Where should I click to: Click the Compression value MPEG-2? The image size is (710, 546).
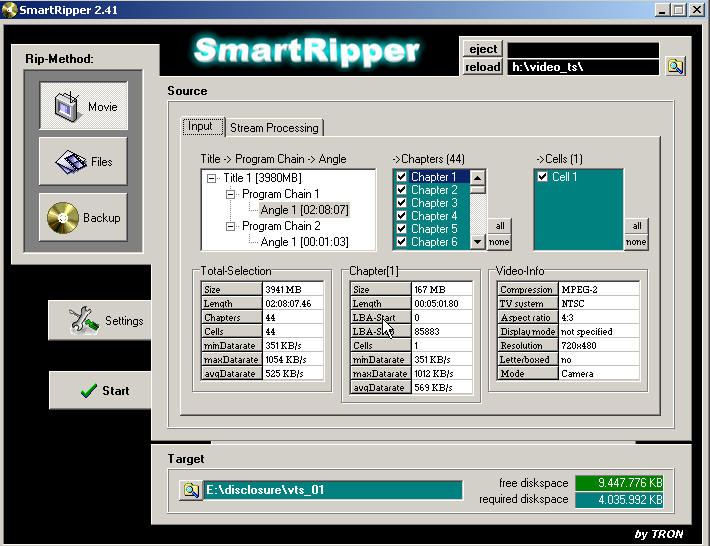pos(599,289)
